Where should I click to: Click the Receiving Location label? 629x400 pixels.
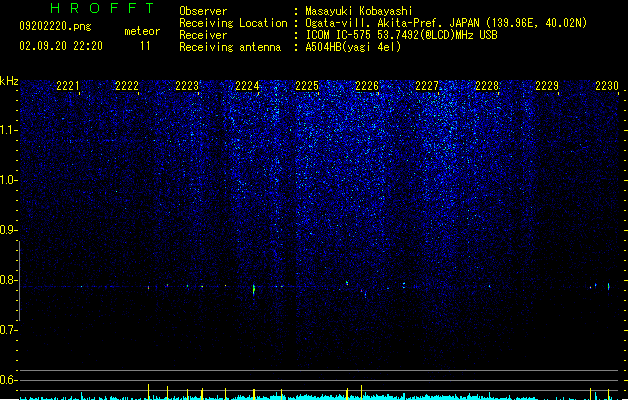[233, 23]
